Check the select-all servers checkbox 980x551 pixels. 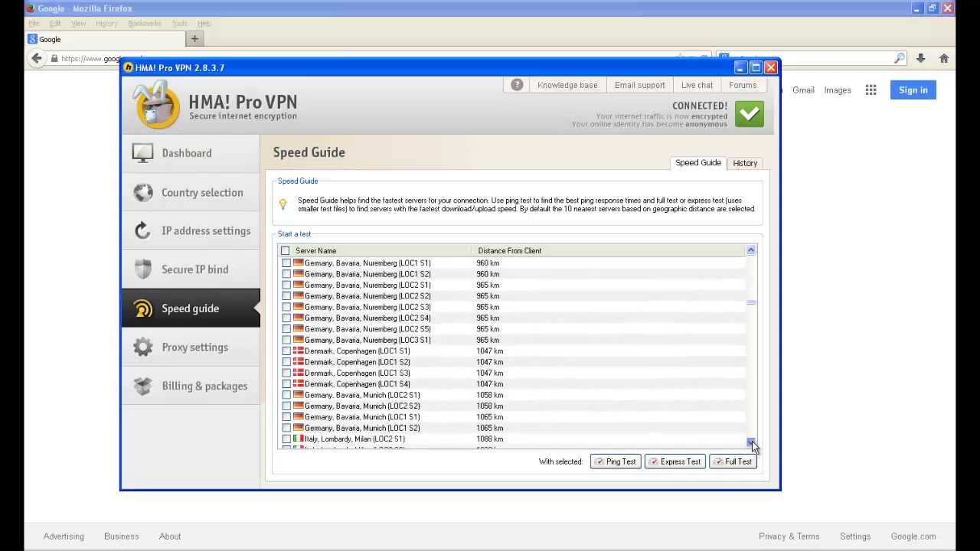286,251
